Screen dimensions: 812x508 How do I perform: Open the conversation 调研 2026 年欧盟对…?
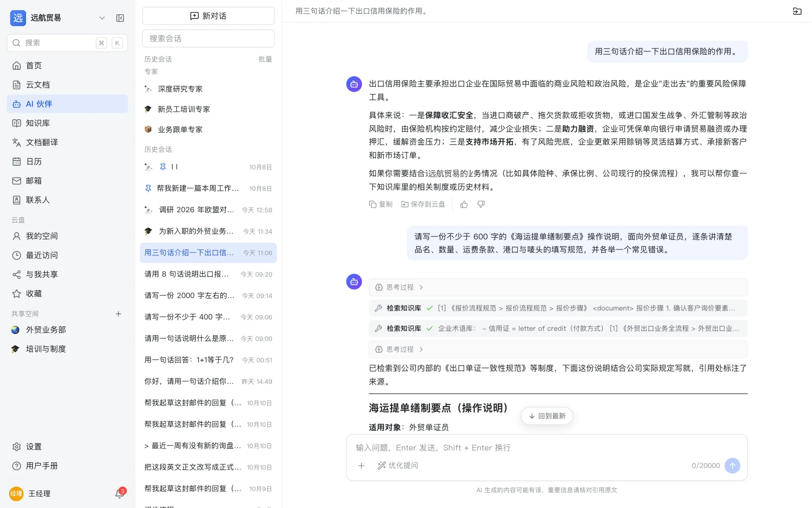point(208,210)
